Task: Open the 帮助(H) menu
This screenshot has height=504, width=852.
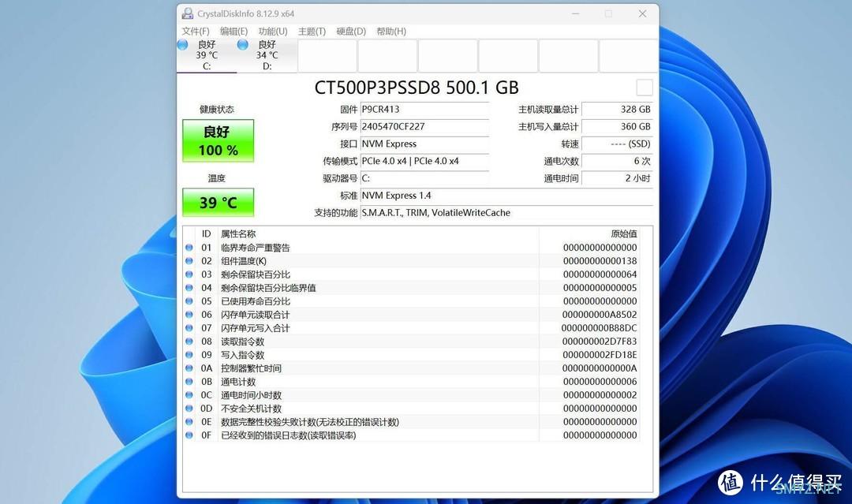Action: [x=391, y=32]
